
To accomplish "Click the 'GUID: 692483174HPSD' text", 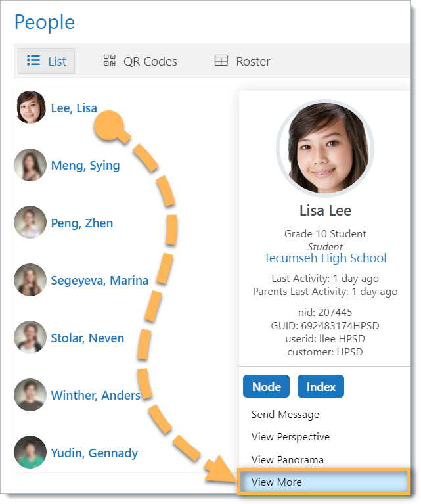I will coord(325,326).
